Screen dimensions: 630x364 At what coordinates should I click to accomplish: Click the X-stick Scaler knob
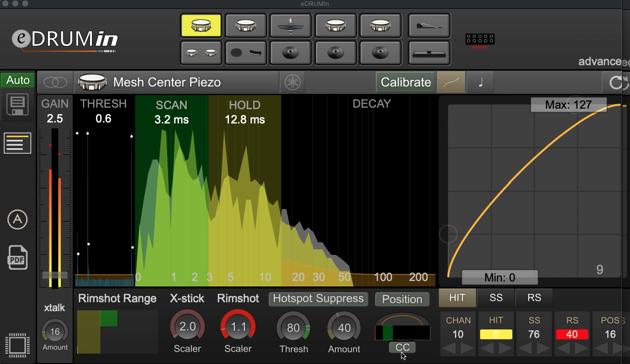point(187,326)
